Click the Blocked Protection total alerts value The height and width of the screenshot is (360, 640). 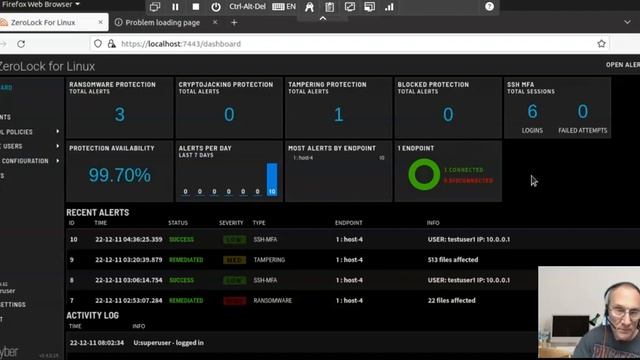[448, 115]
